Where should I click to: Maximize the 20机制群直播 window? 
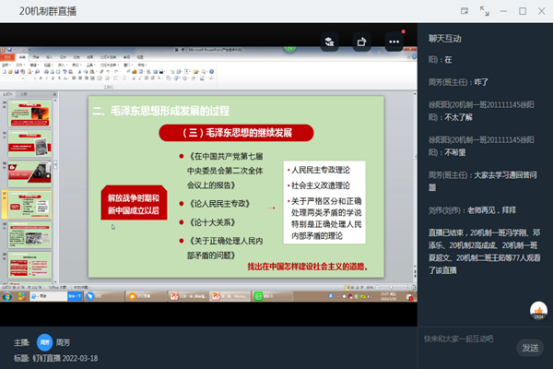pyautogui.click(x=523, y=11)
